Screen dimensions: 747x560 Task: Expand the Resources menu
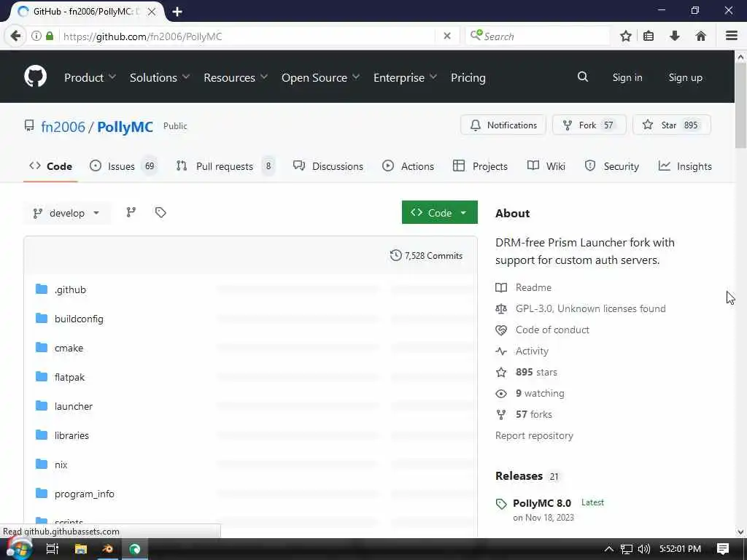236,77
